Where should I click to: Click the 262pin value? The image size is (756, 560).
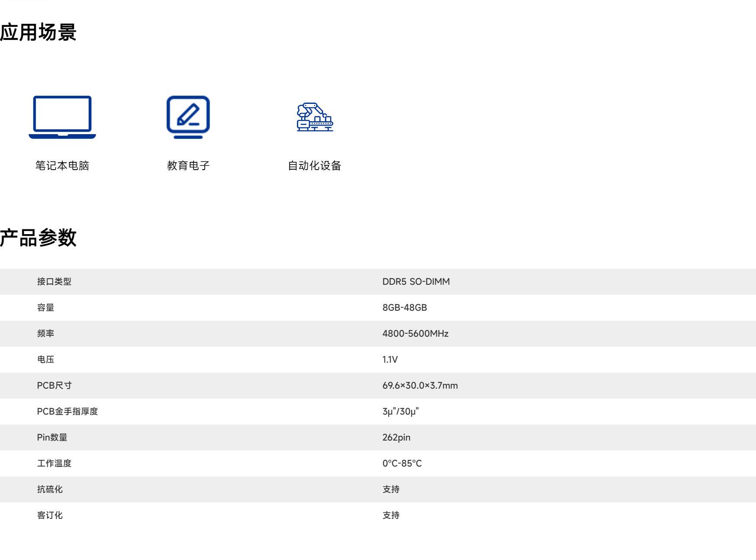[x=396, y=438]
